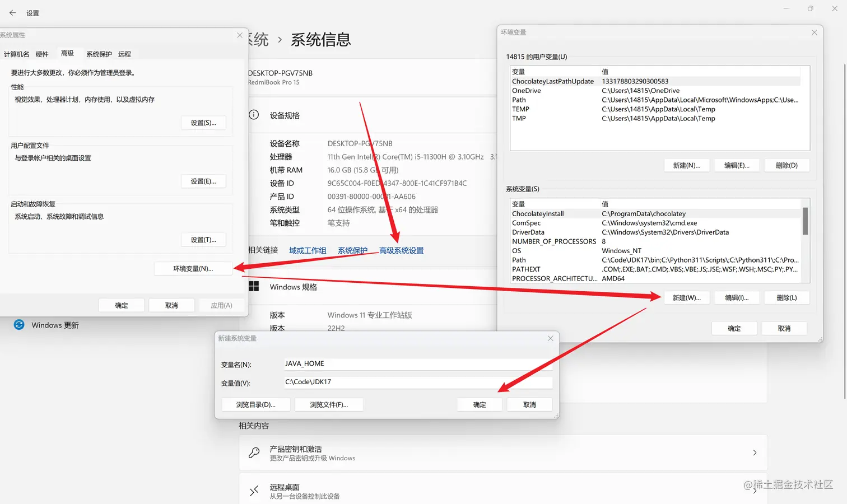Select the DriverData system variable row
The image size is (847, 504).
[655, 232]
